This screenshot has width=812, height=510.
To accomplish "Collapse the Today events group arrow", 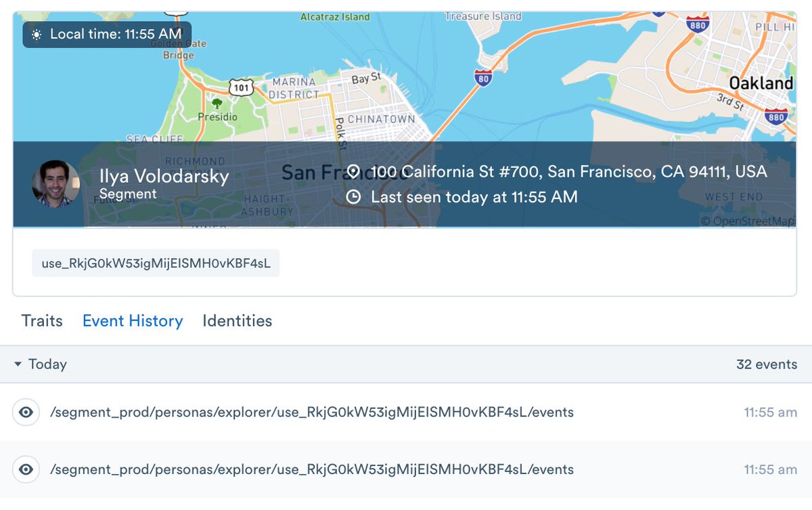I will tap(18, 364).
